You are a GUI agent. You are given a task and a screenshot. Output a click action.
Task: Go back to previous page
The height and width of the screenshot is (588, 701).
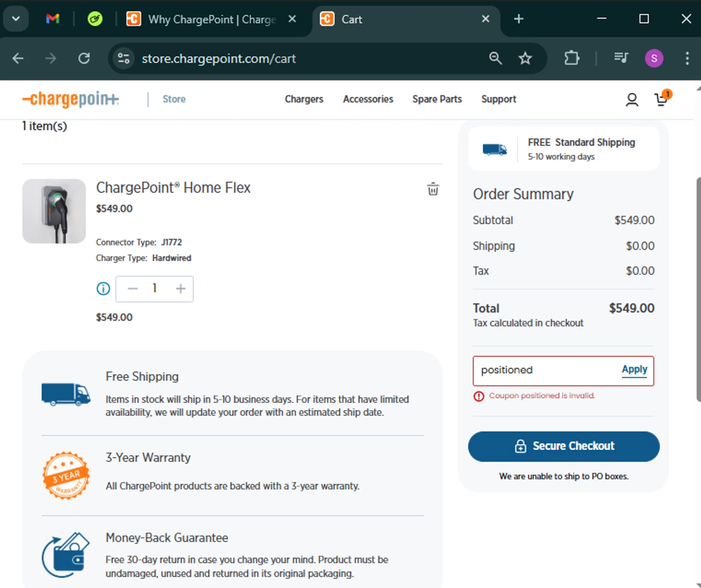[18, 58]
